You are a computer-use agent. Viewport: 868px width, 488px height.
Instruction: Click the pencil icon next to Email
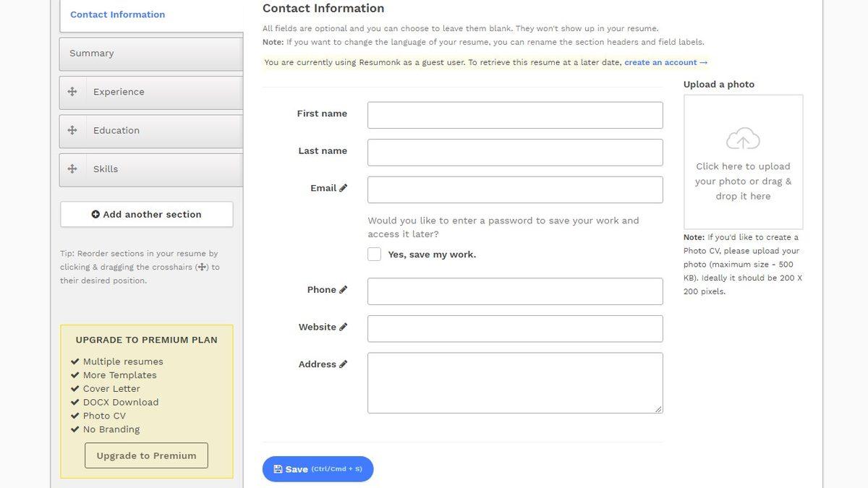(343, 187)
